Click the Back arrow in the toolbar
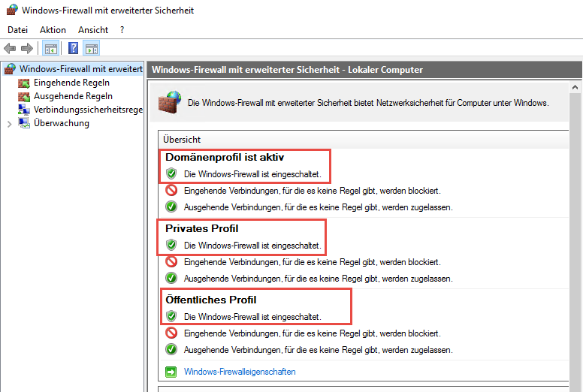 [10, 49]
